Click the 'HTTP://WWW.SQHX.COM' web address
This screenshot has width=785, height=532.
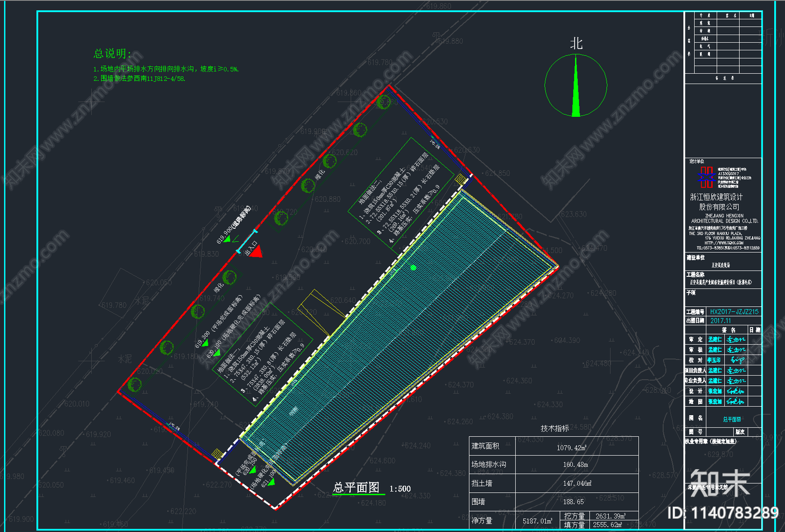tap(724, 243)
